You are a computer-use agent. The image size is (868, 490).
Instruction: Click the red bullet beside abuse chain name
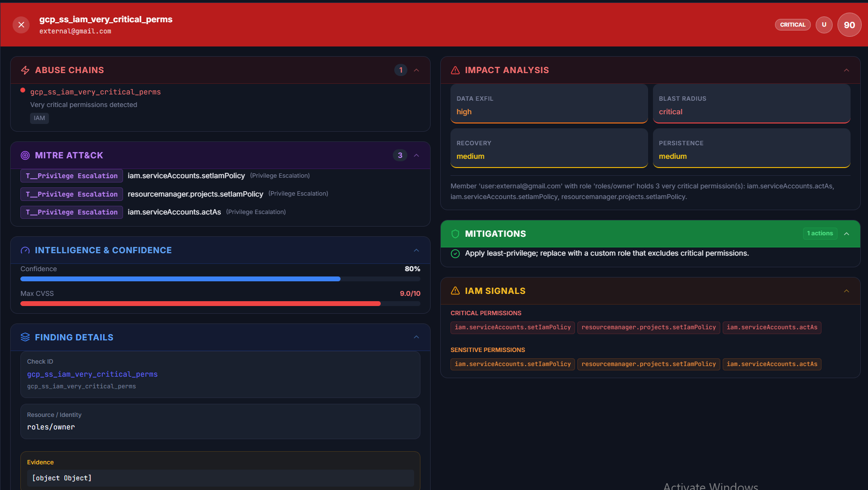click(x=23, y=90)
